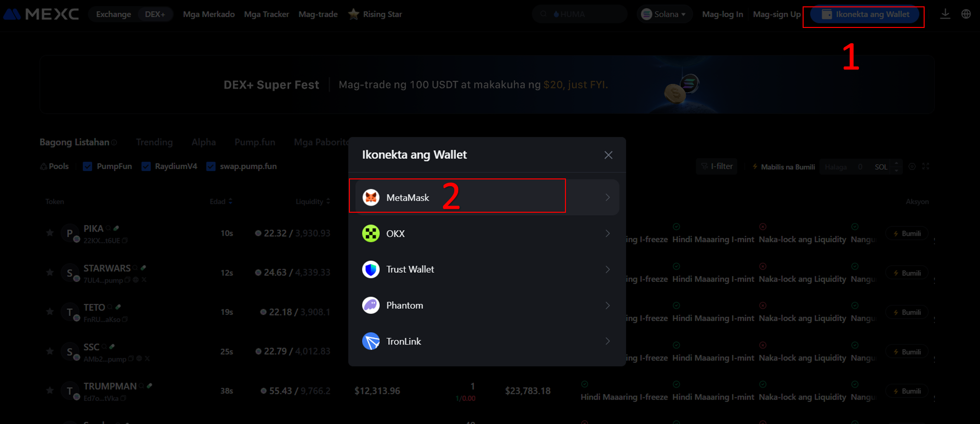Switch to the Trending tab
Screen dimensions: 980x424
point(154,142)
